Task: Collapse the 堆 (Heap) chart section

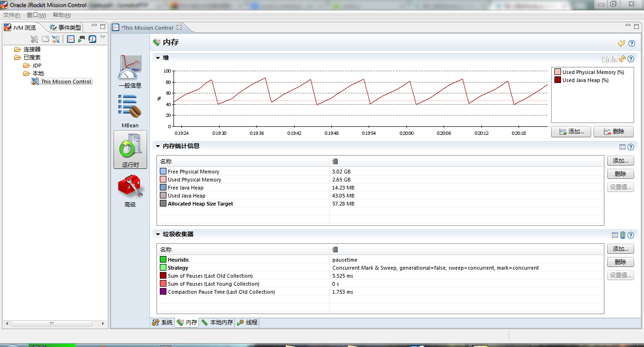Action: [158, 58]
